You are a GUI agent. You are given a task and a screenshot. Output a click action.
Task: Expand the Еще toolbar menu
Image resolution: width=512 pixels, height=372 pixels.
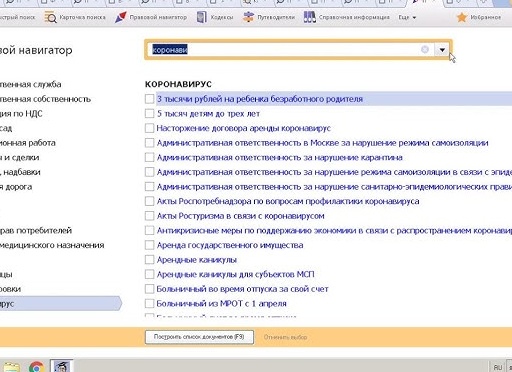point(407,17)
